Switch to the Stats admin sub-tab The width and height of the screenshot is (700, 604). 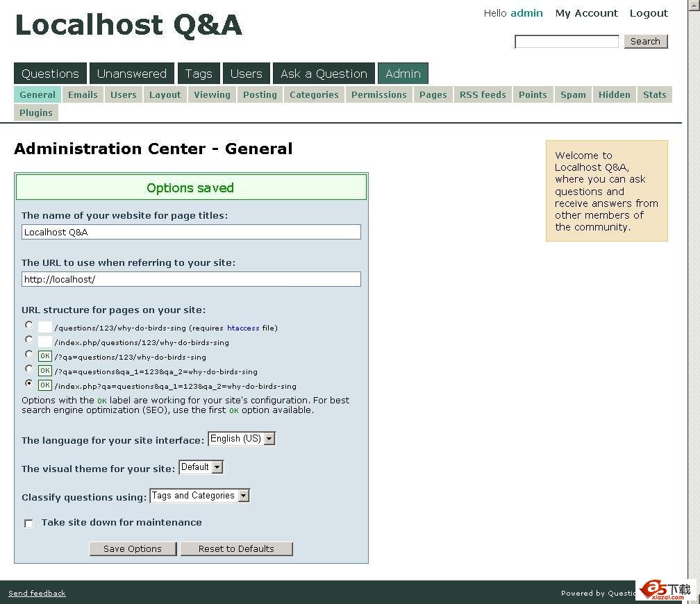tap(654, 94)
